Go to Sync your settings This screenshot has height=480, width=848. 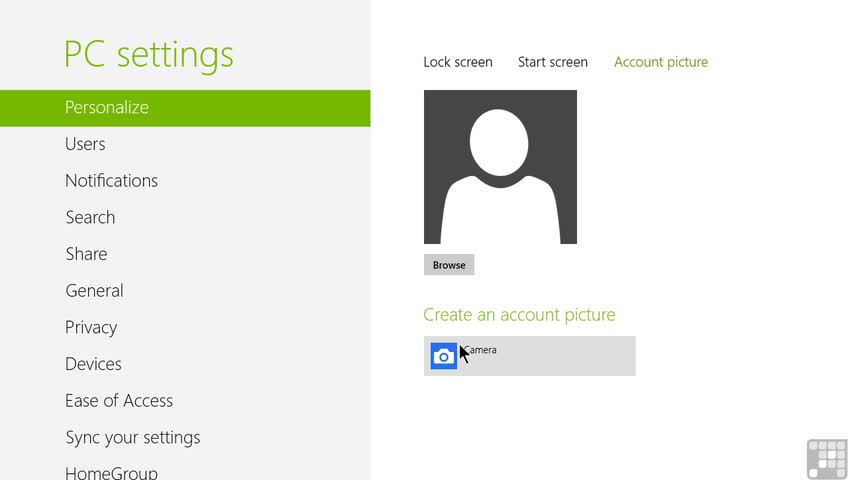click(x=133, y=437)
